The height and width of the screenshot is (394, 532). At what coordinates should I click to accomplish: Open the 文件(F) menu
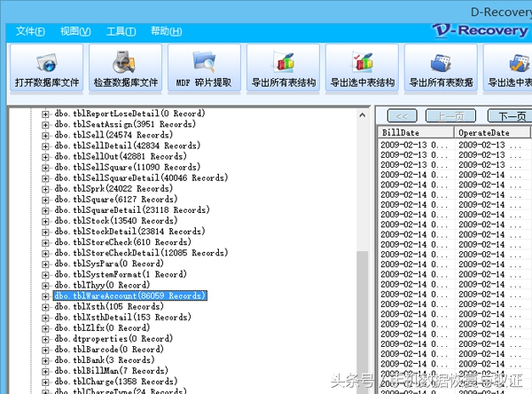point(30,32)
